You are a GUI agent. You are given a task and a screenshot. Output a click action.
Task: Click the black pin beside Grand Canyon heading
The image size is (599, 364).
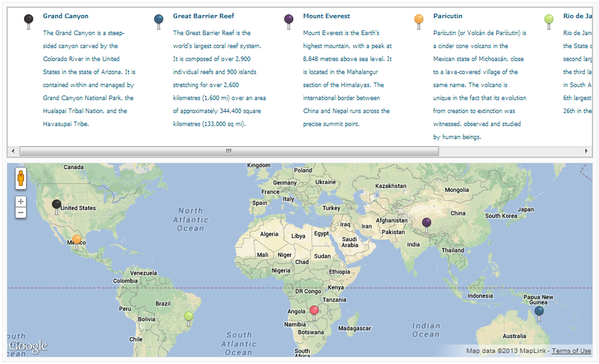[28, 21]
